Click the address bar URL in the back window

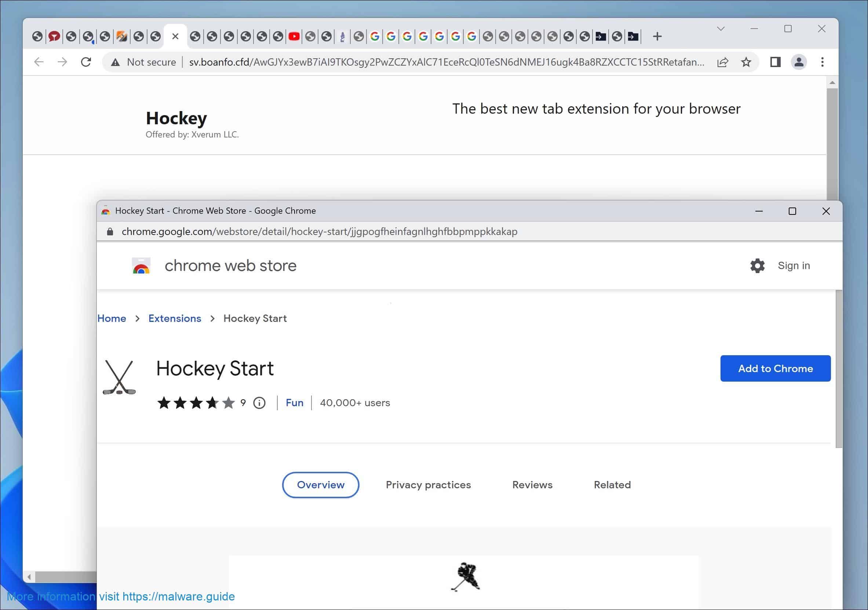pos(447,62)
